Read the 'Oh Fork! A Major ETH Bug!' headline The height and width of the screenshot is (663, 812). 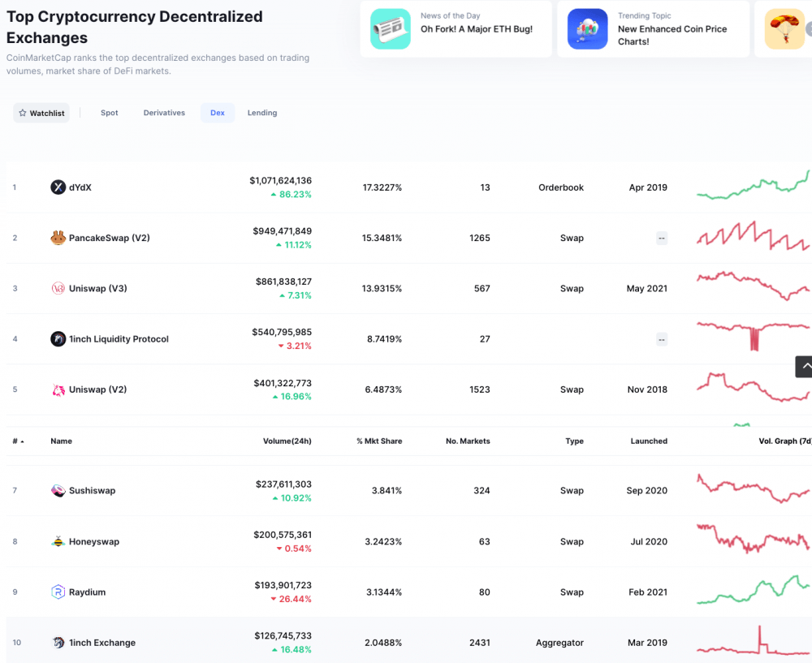point(477,29)
